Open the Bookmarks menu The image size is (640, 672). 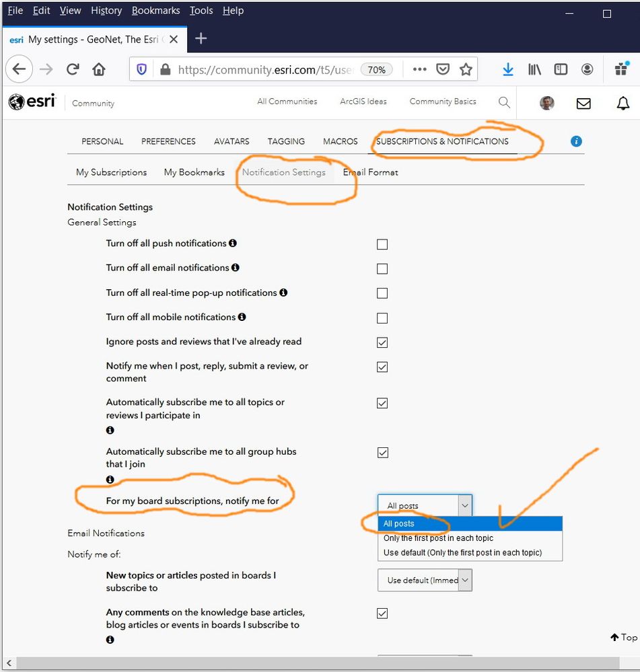coord(155,10)
